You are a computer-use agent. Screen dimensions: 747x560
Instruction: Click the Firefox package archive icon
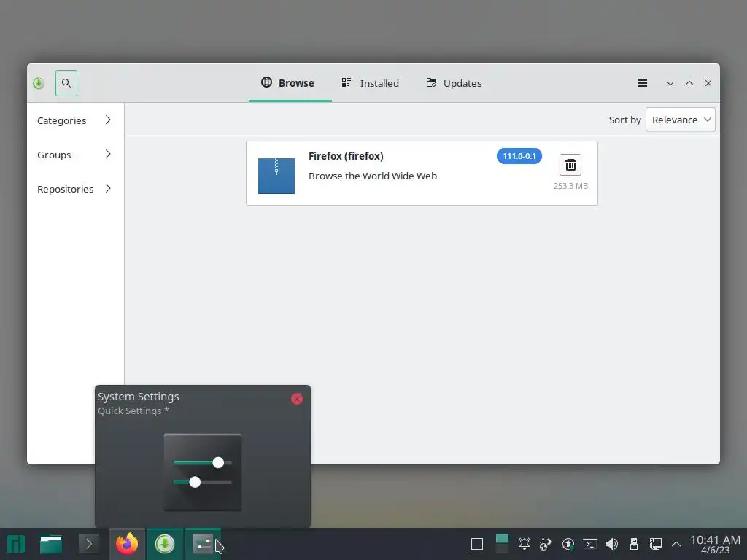point(276,176)
